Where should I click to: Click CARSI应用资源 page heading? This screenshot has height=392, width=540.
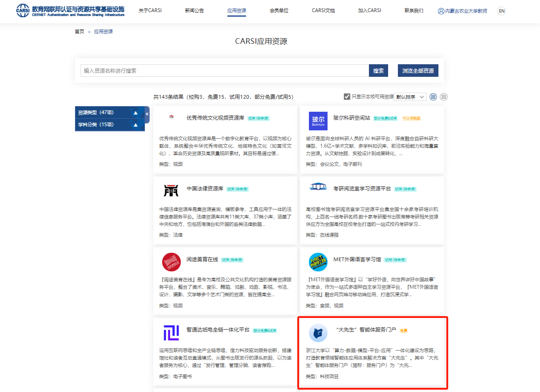click(261, 41)
